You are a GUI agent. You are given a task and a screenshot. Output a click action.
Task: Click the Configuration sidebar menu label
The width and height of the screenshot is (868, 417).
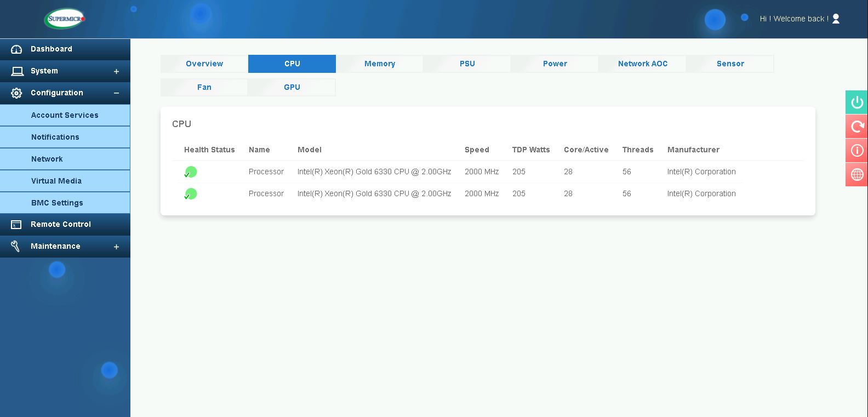pyautogui.click(x=57, y=93)
